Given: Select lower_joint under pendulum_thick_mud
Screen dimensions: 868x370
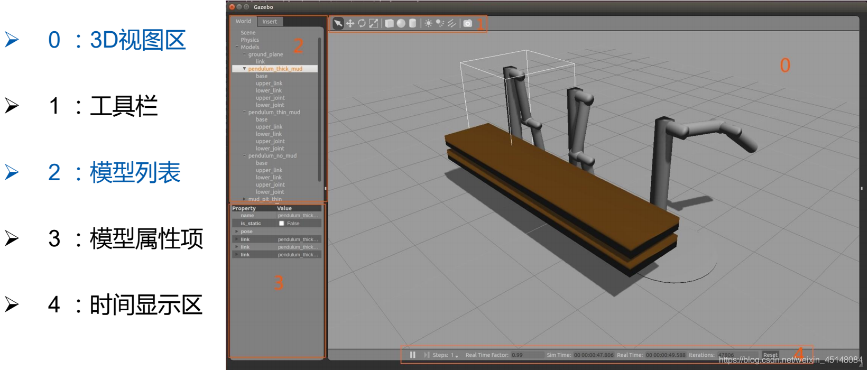Looking at the screenshot, I should (270, 105).
